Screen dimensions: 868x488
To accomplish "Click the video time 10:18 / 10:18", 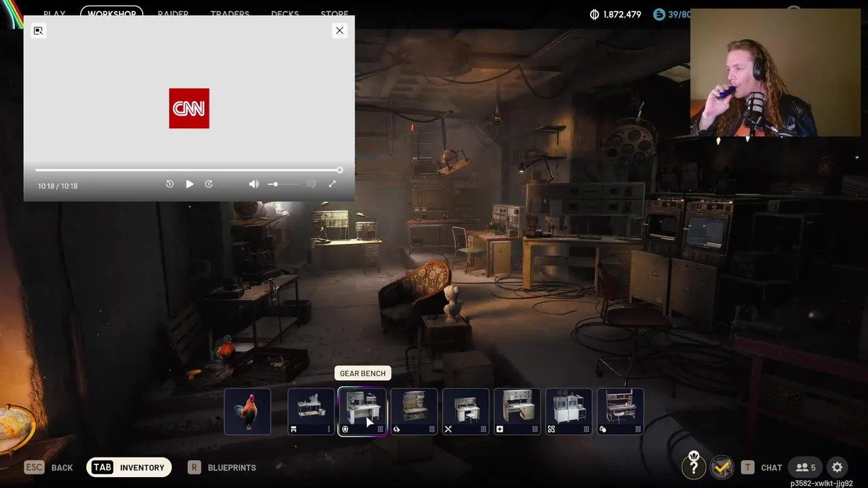I will pos(58,186).
